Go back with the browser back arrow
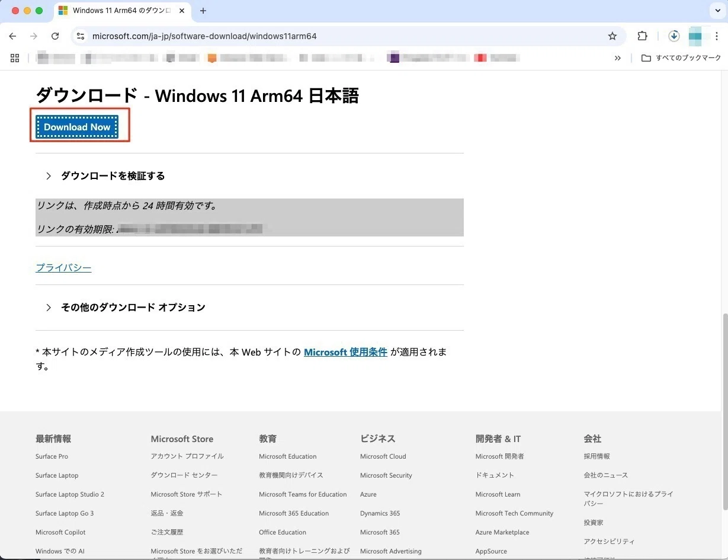The image size is (728, 560). (x=12, y=36)
